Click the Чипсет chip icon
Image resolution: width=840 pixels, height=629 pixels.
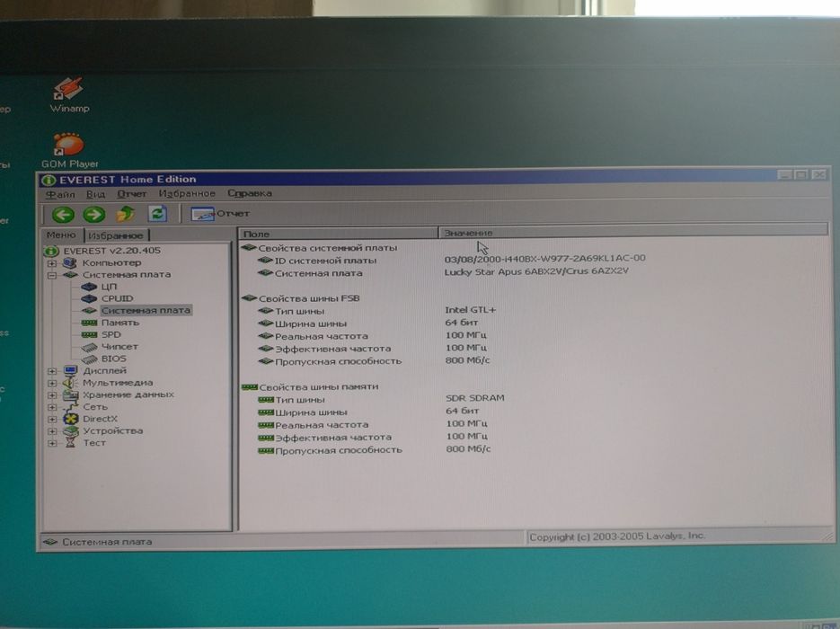tap(89, 347)
